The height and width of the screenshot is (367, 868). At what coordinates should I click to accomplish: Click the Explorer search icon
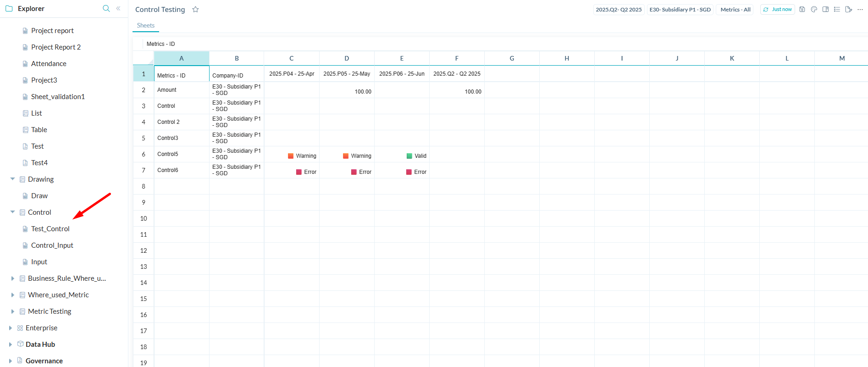pyautogui.click(x=106, y=8)
